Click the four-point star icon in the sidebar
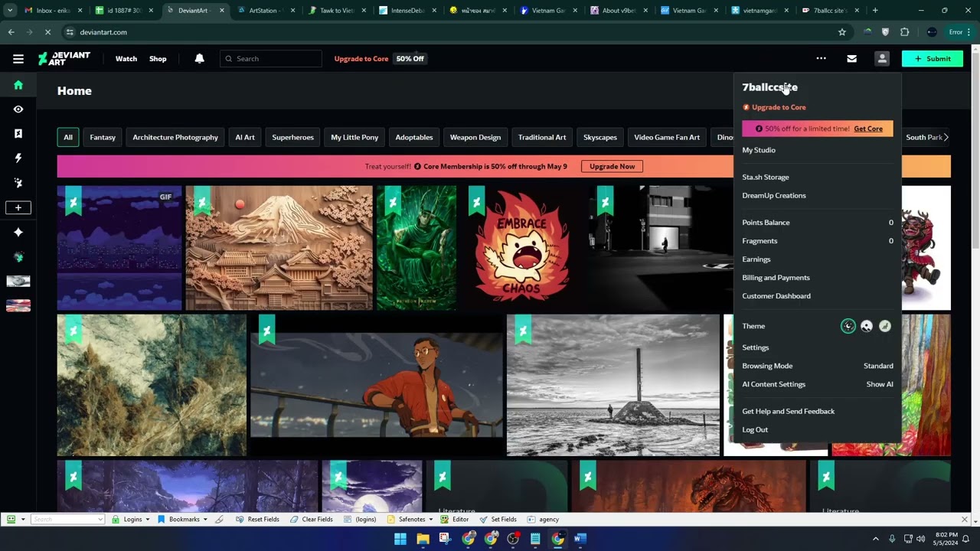This screenshot has width=980, height=551. coord(18,232)
